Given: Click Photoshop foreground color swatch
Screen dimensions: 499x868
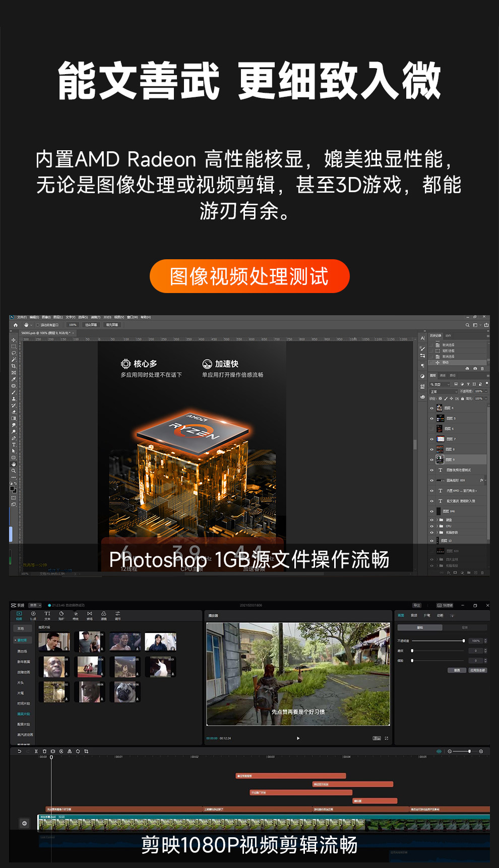Looking at the screenshot, I should (12, 488).
